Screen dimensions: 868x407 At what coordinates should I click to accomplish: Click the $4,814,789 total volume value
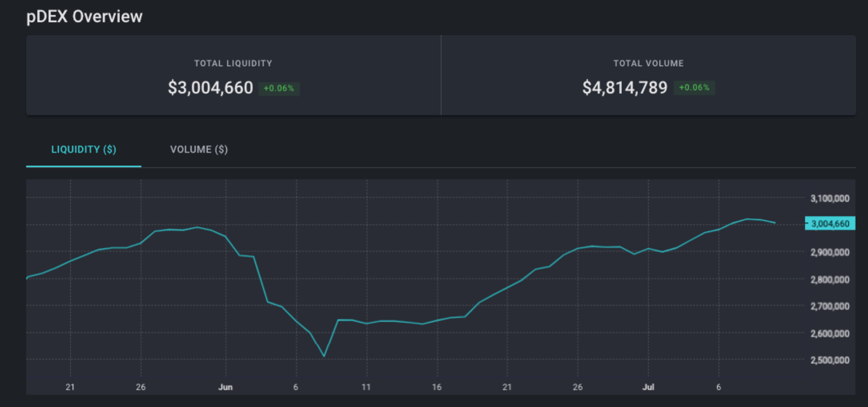pos(625,88)
